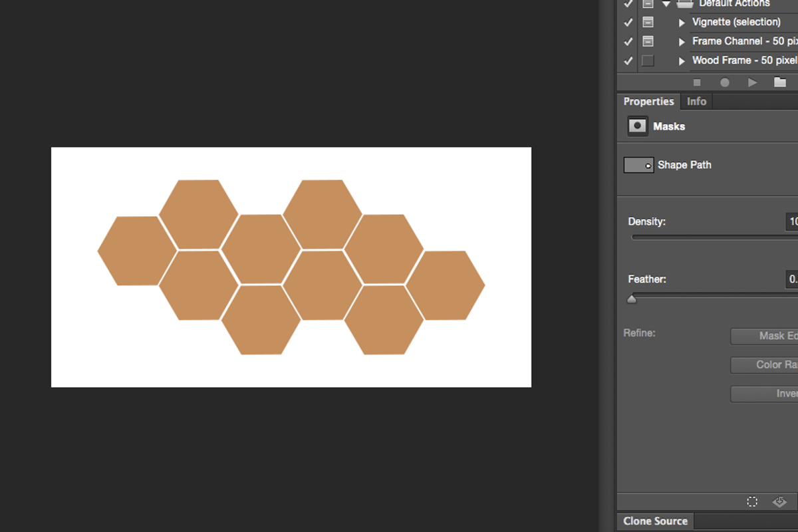
Task: Click the Masks icon in Properties
Action: [x=638, y=126]
